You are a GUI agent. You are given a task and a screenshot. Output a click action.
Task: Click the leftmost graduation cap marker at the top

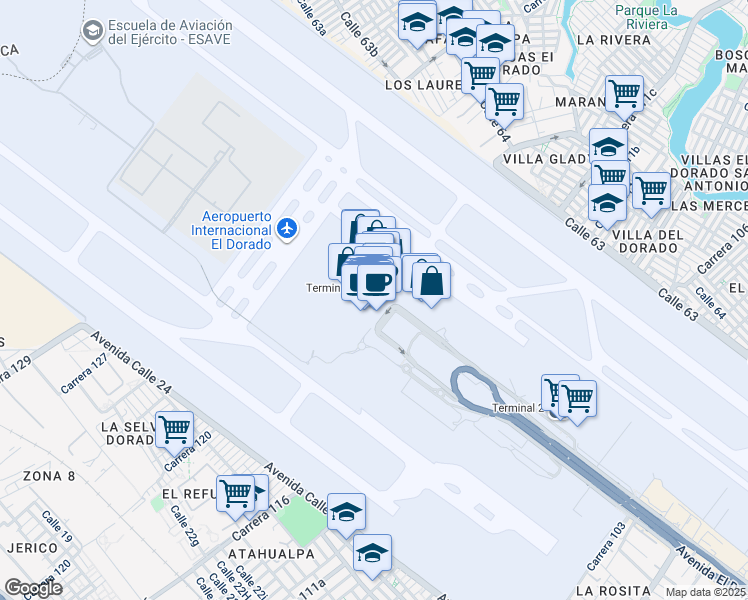tap(417, 24)
